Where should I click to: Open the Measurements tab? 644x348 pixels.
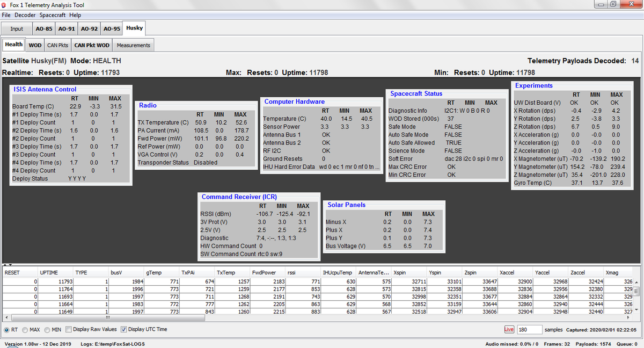(133, 45)
